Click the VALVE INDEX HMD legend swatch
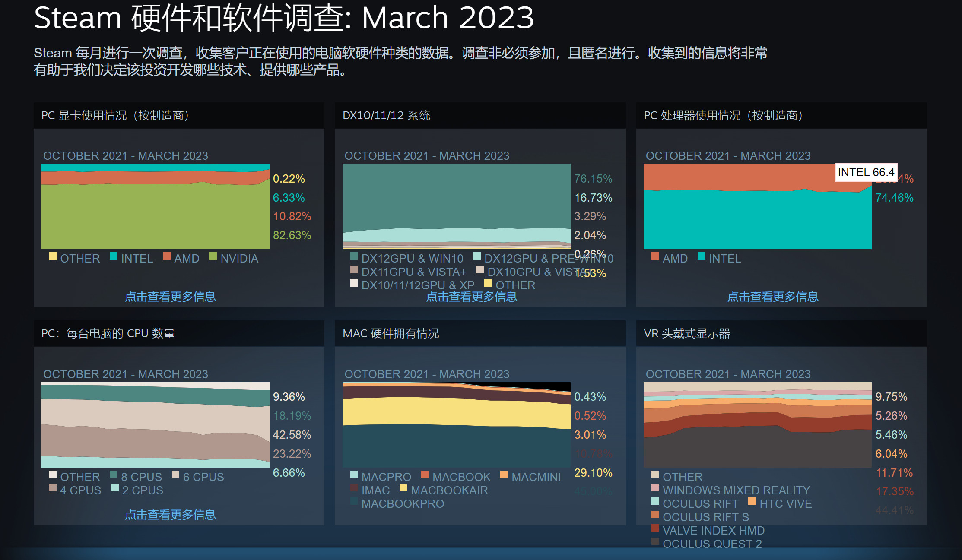 655,528
